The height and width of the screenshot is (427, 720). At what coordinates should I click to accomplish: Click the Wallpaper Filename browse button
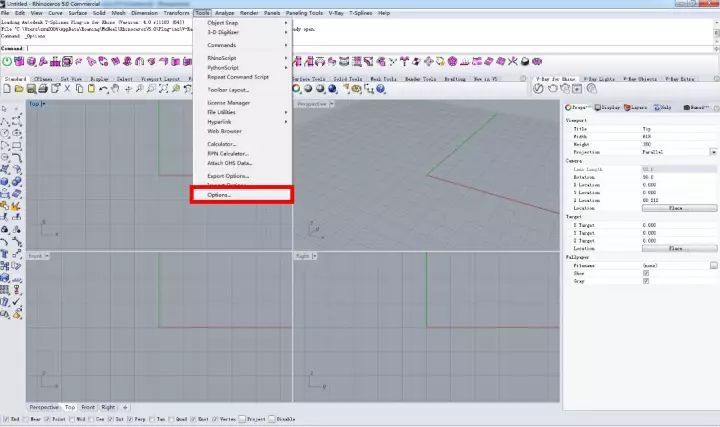coord(713,265)
